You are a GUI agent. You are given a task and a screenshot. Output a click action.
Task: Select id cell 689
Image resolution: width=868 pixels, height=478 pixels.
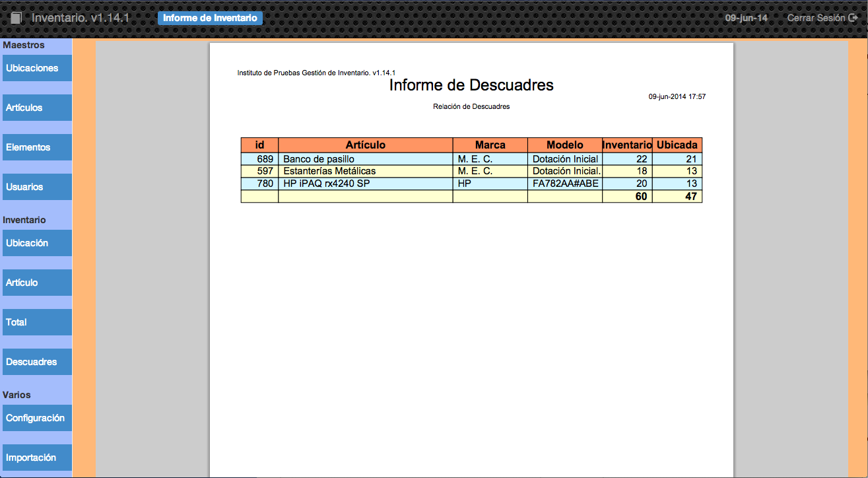[x=259, y=159]
